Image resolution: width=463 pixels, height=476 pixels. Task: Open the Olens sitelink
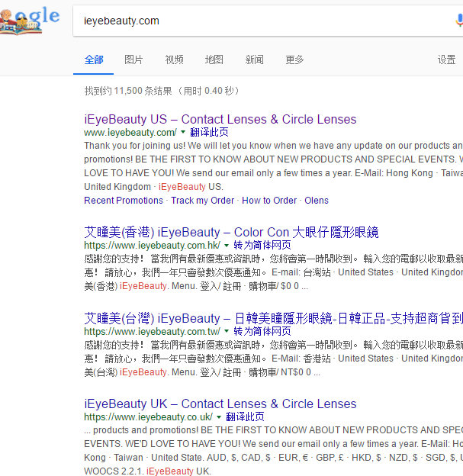(x=317, y=201)
